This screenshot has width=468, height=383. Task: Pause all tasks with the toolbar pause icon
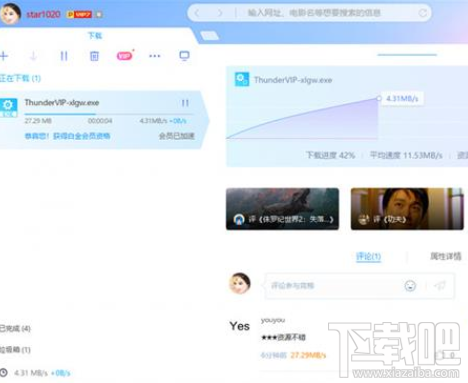[64, 56]
